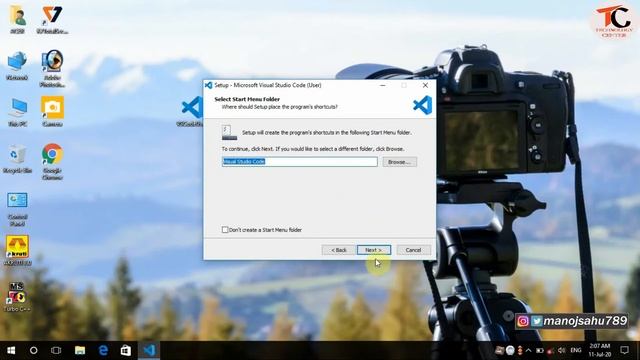Minimize the VS Code Setup window
Viewport: 640px width, 360px height.
click(x=382, y=85)
